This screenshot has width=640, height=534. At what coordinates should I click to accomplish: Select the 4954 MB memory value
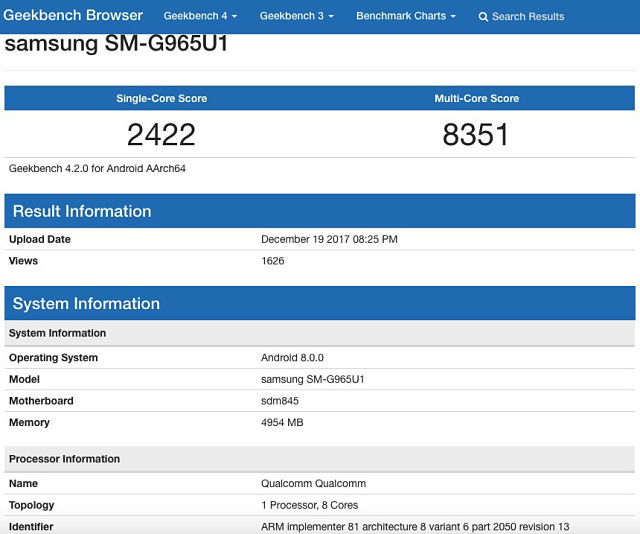click(282, 423)
